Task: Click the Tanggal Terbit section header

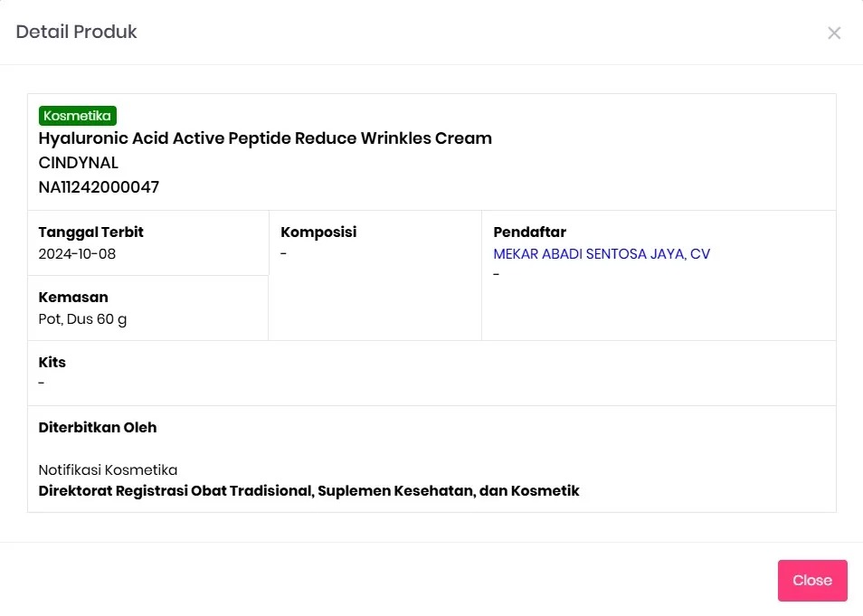Action: point(90,232)
